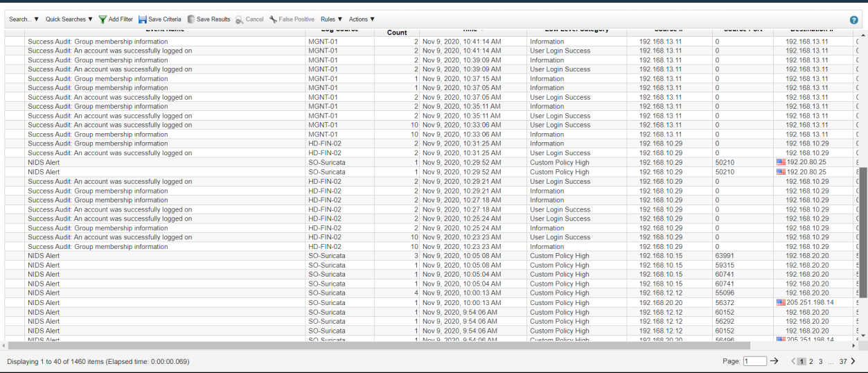Viewport: 868px width, 373px height.
Task: Click US flag beside 205.251.198.14
Action: pyautogui.click(x=781, y=303)
